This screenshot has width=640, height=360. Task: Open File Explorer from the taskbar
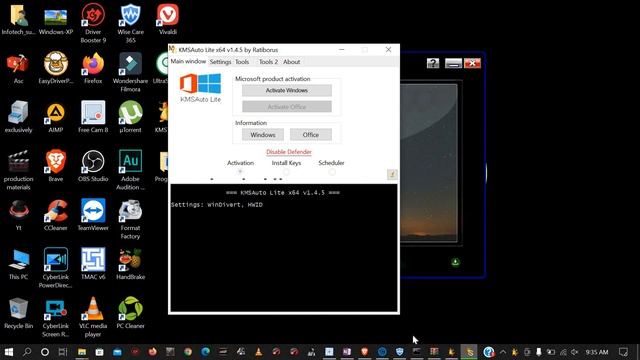click(82, 352)
